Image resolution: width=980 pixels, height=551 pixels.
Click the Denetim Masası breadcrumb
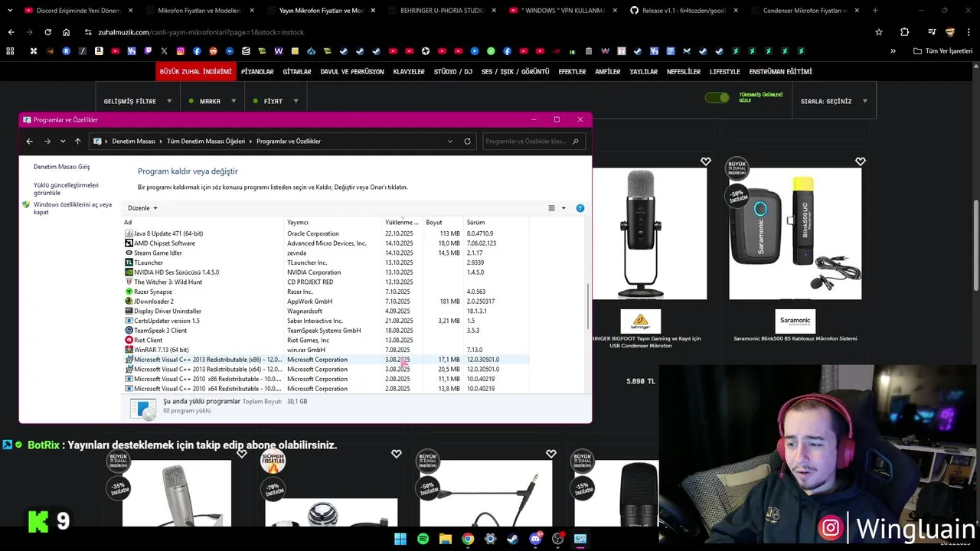pos(133,141)
